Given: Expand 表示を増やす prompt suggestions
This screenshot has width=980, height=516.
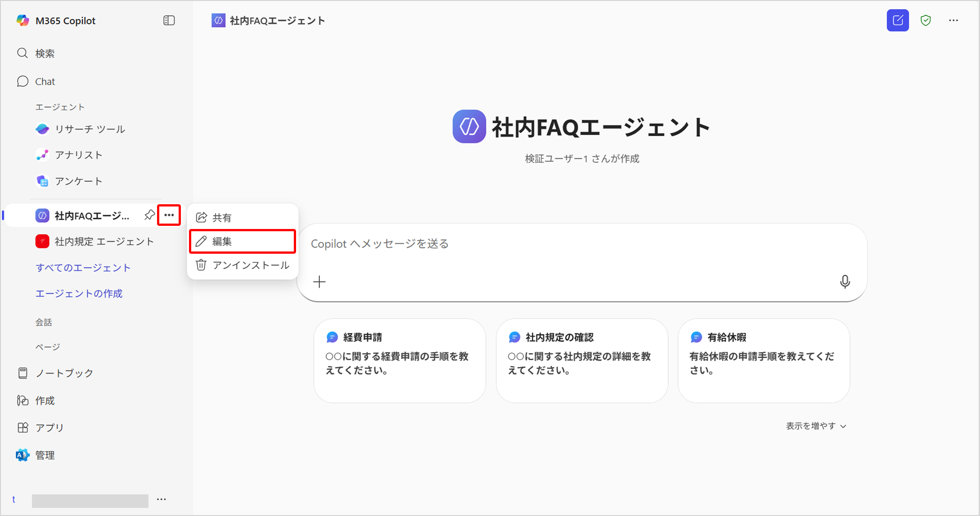Looking at the screenshot, I should [815, 426].
